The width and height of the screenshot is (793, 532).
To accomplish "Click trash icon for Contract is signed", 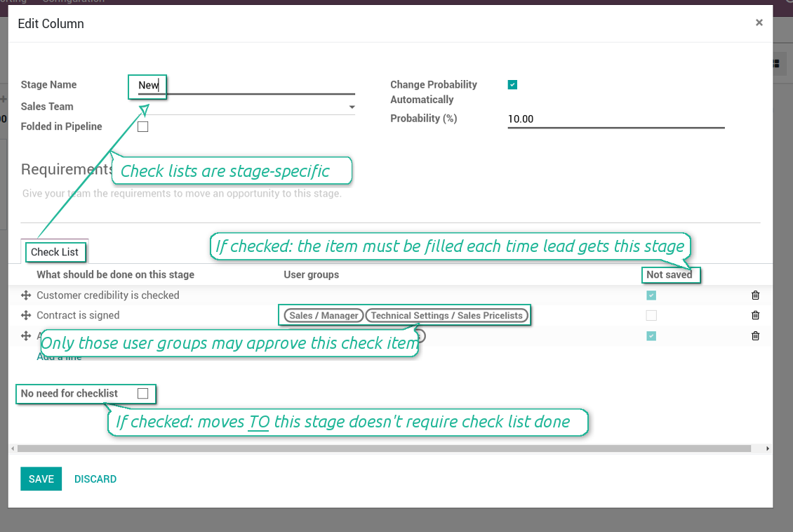I will point(755,316).
